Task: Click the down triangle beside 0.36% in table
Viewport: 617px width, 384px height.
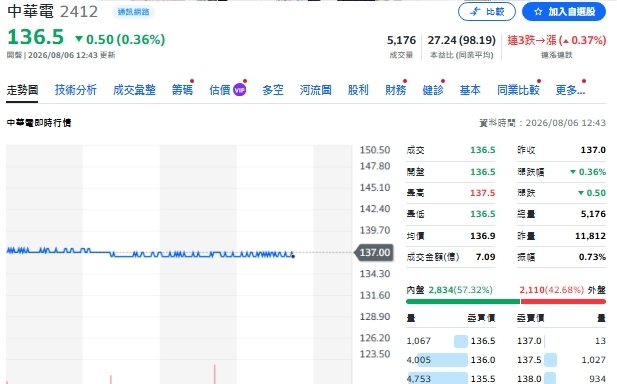Action: [x=573, y=172]
